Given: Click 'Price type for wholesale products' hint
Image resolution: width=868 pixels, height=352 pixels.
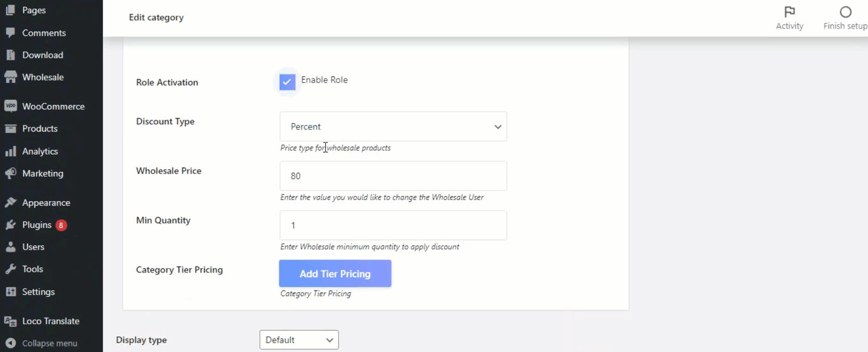Looking at the screenshot, I should coord(335,148).
